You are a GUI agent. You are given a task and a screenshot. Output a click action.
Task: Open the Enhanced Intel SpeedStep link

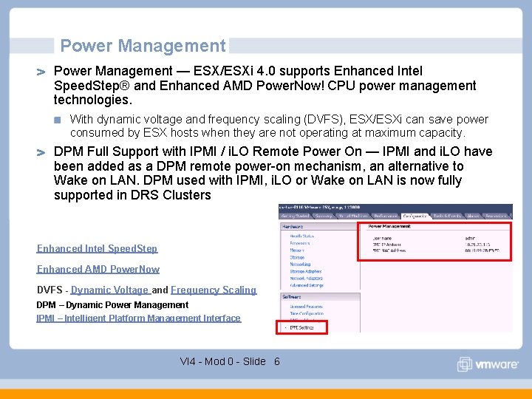[x=97, y=249]
